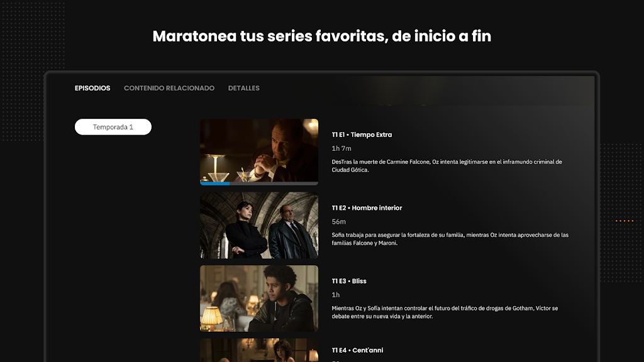Click the 1h 7m duration label

click(x=341, y=148)
